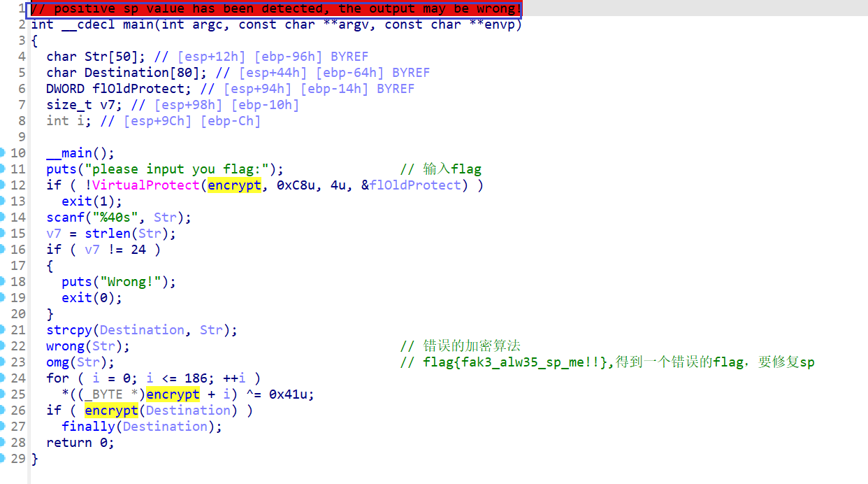Click the VirtualProtect function name
The width and height of the screenshot is (868, 484).
pos(147,185)
